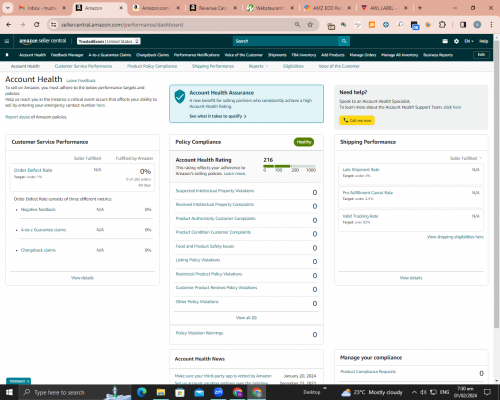The height and width of the screenshot is (400, 500).
Task: Open a new browser tab with plus
Action: click(420, 8)
